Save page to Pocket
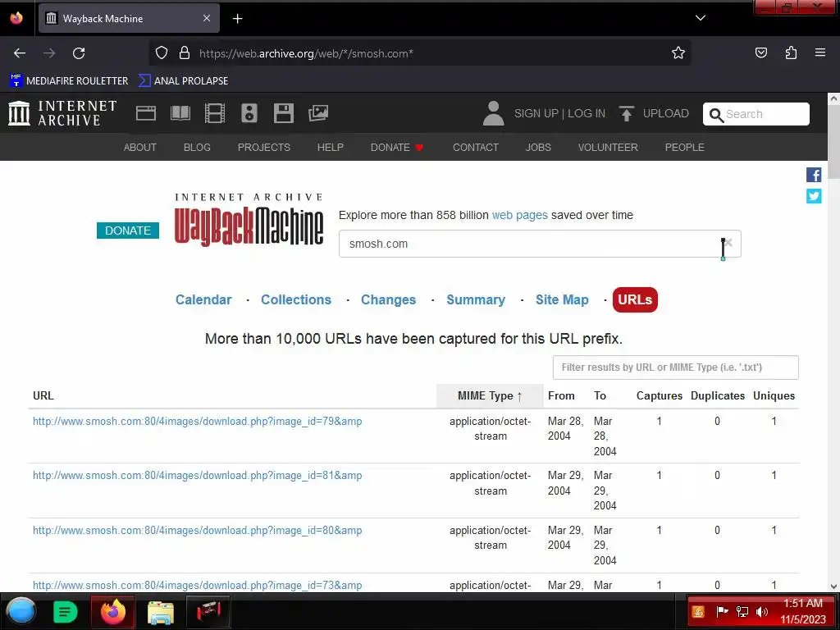Screen dimensions: 840x630 (x=760, y=53)
